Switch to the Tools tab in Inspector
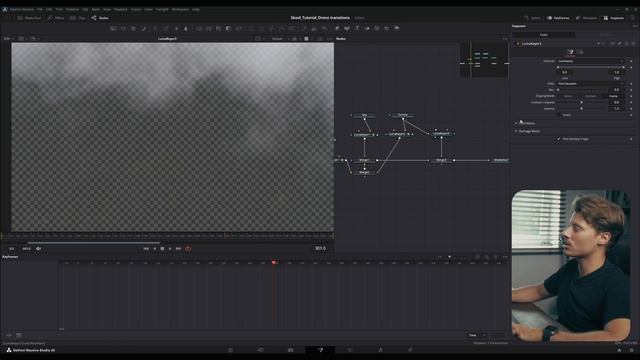The image size is (640, 360). point(544,35)
